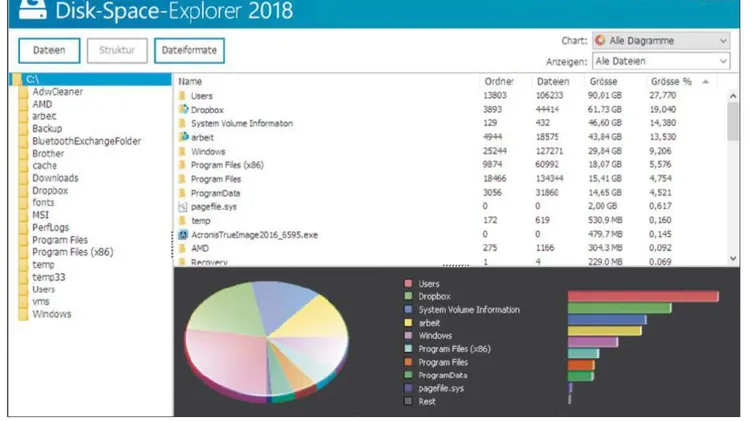The image size is (750, 421).
Task: Click the Rest legend swatch
Action: pyautogui.click(x=408, y=401)
